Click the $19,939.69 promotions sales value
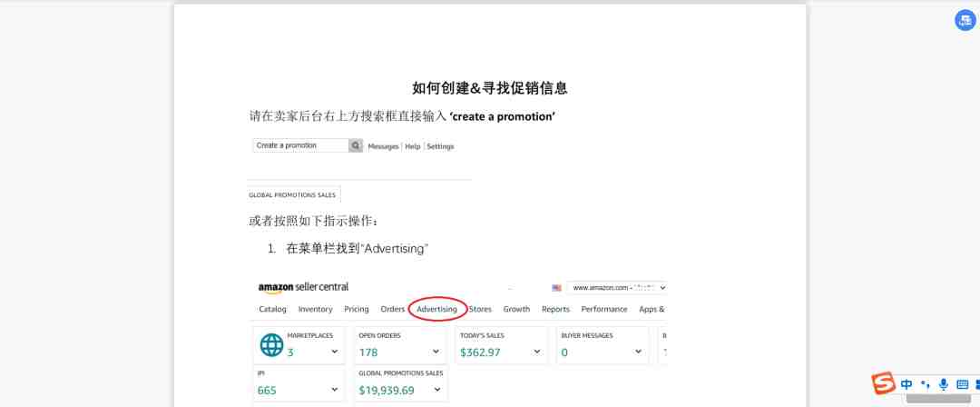 [387, 391]
